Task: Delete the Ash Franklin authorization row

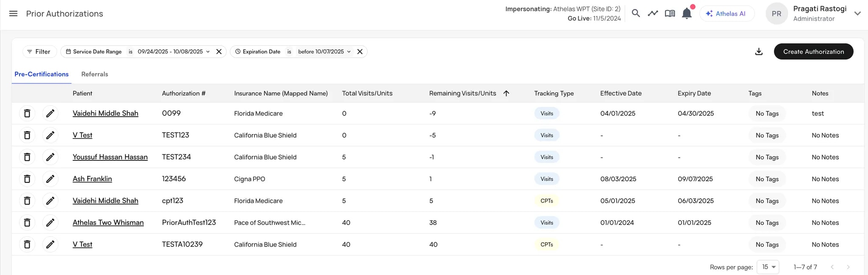Action: [x=27, y=179]
